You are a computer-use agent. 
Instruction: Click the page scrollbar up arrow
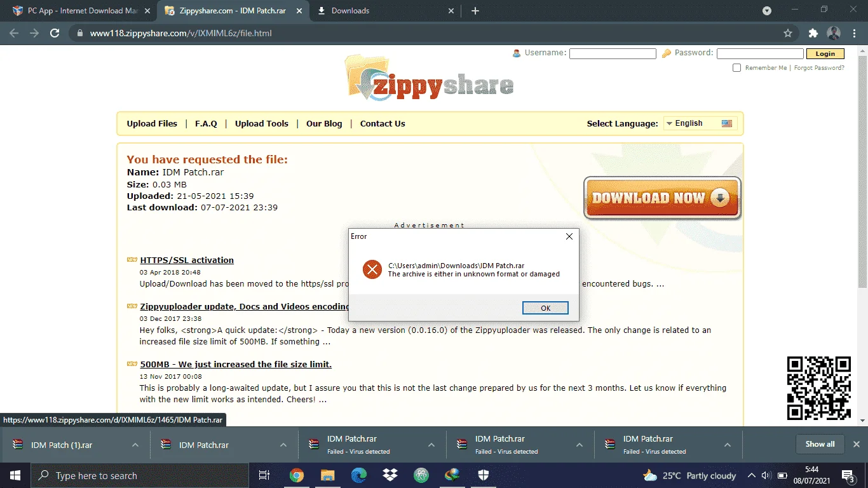point(863,50)
